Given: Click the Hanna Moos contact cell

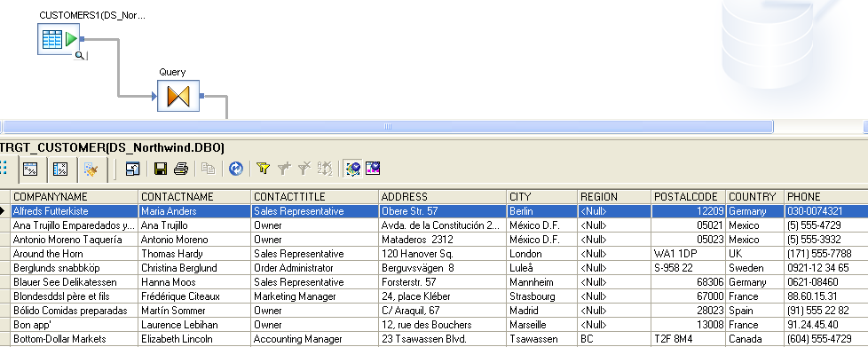Looking at the screenshot, I should [x=195, y=282].
